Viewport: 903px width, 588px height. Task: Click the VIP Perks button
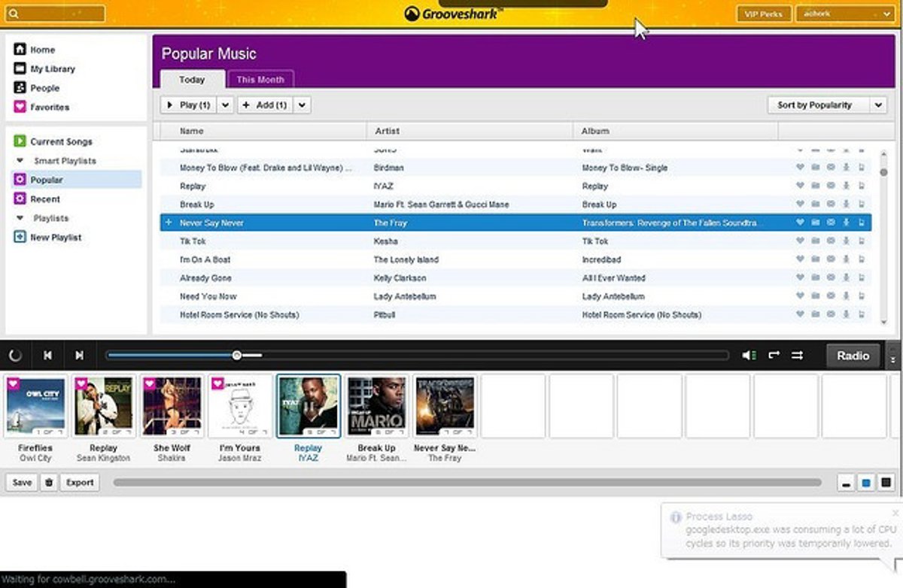[763, 14]
